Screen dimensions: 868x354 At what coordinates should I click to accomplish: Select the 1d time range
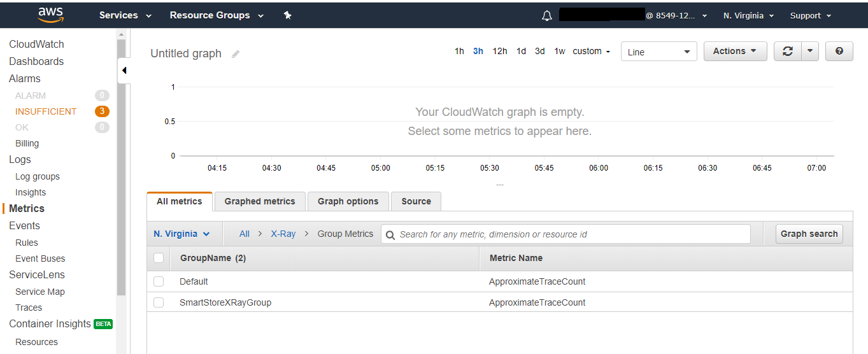(521, 51)
